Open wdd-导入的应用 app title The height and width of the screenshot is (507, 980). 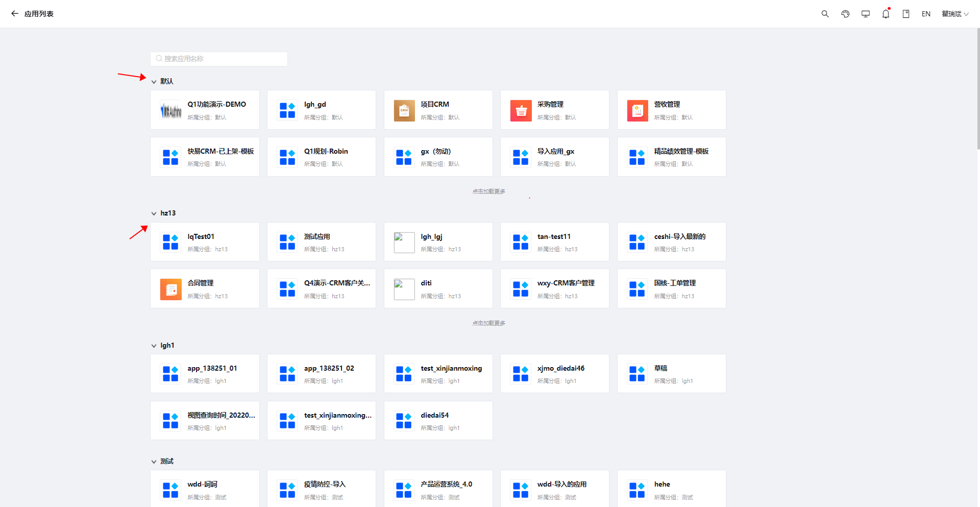coord(562,484)
